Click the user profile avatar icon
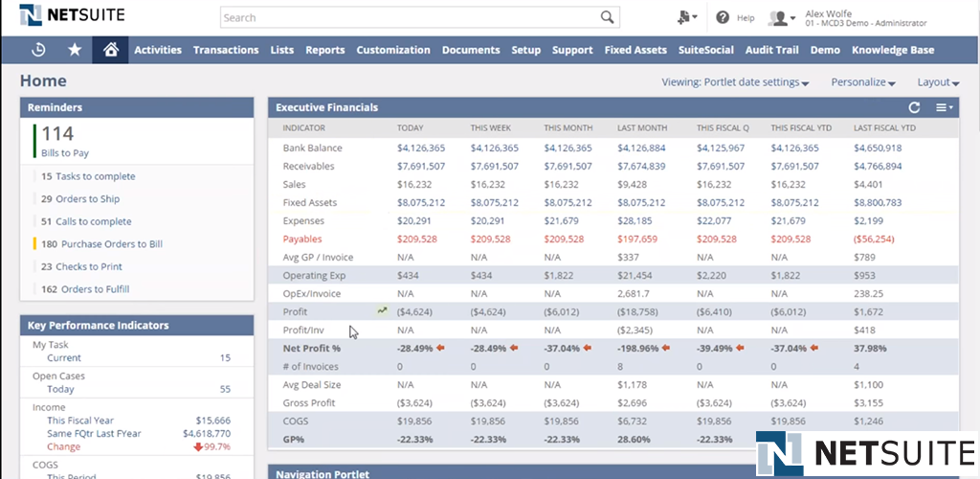Image resolution: width=980 pixels, height=479 pixels. coord(780,17)
